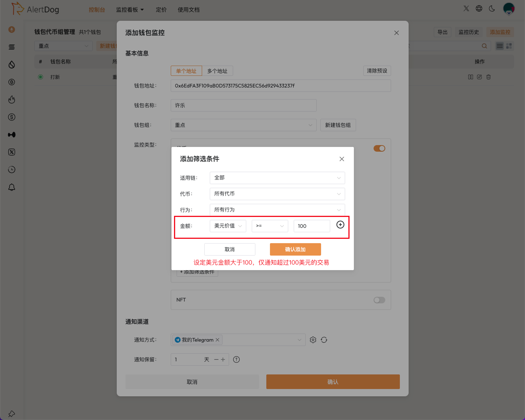
Task: Open monitoring history via the clock icon
Action: [11, 170]
